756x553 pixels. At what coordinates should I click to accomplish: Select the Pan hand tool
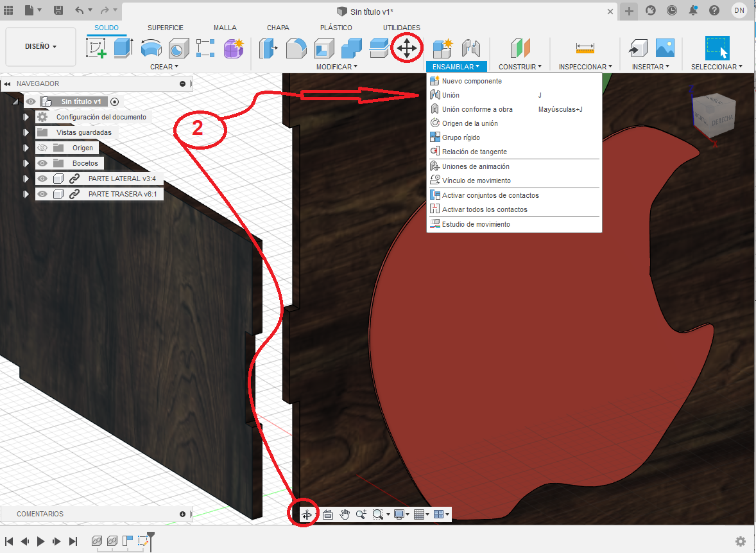point(344,514)
